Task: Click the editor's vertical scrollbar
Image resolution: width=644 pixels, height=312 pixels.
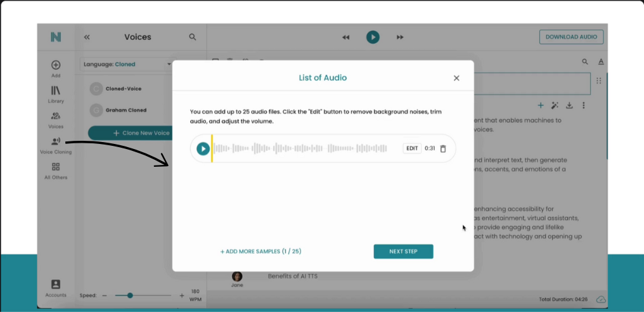Action: [x=606, y=116]
